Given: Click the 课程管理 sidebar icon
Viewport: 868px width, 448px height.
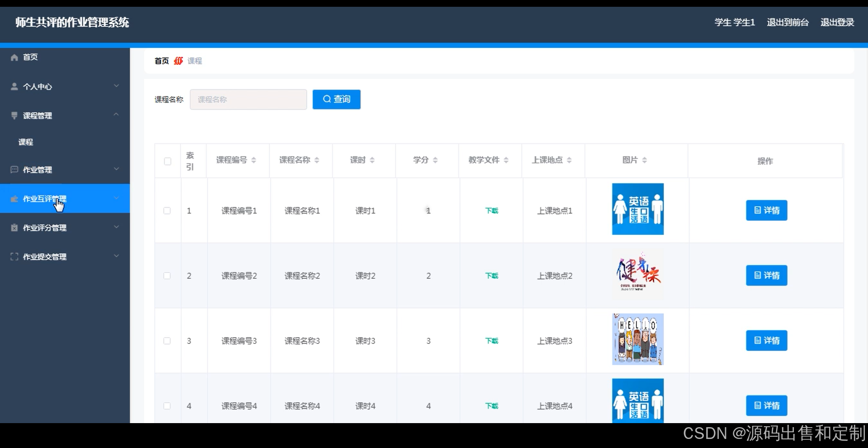Looking at the screenshot, I should coord(14,115).
